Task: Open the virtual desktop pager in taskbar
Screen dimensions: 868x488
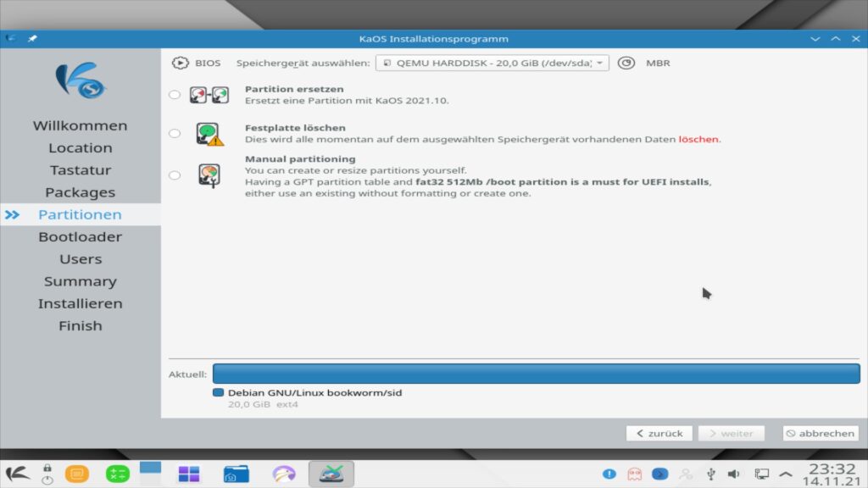Action: (150, 474)
